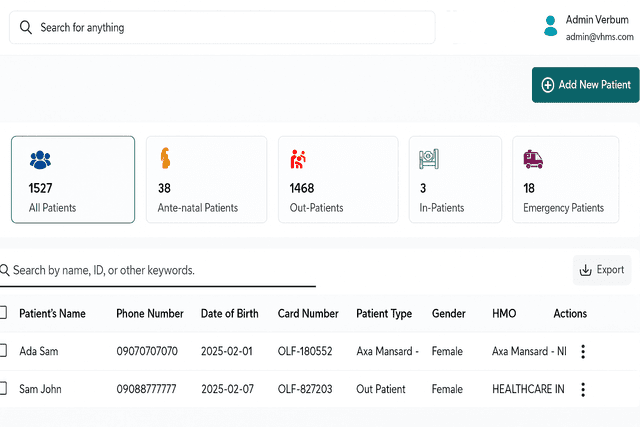640x427 pixels.
Task: Click the Out-Patients people icon
Action: (x=298, y=159)
